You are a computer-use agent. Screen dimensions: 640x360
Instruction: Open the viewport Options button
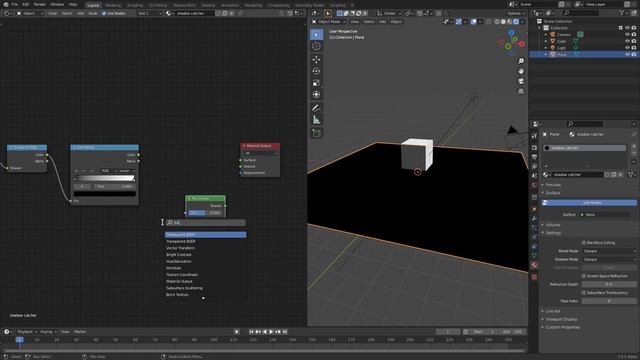coord(516,13)
